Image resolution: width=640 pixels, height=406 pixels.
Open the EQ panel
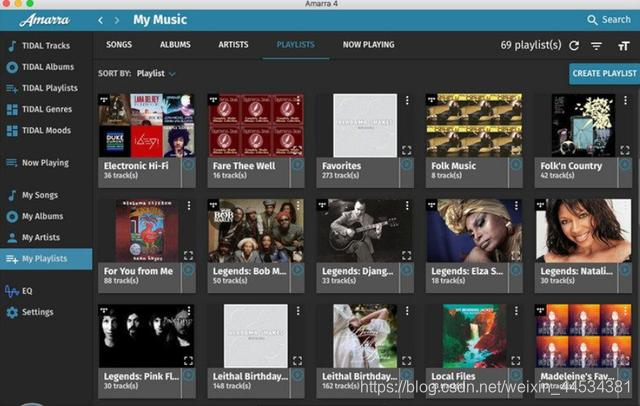point(19,291)
